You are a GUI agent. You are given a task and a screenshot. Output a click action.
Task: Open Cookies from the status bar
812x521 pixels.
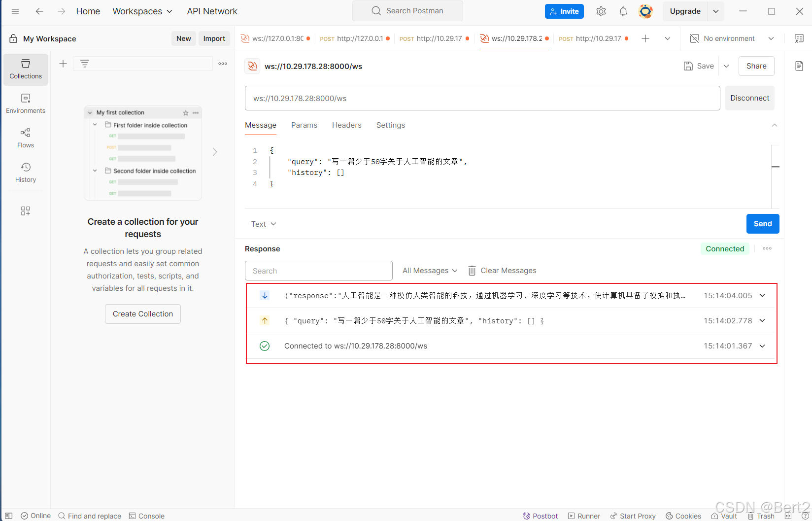683,516
